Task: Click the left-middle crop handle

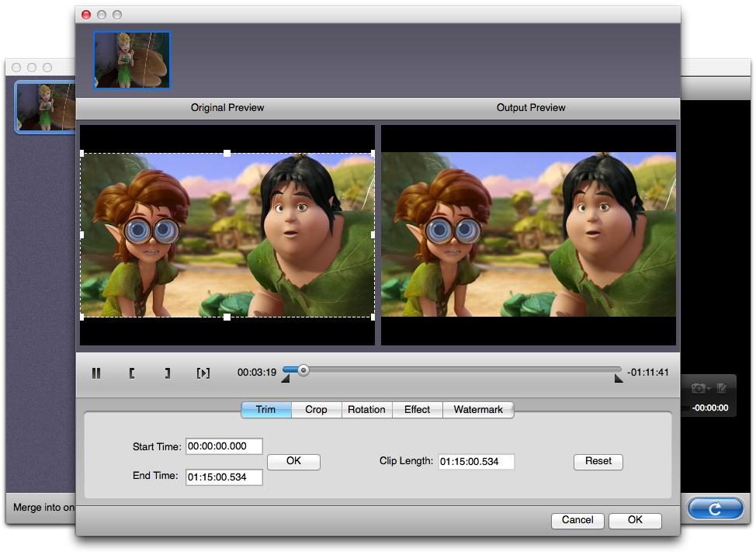Action: coord(82,235)
